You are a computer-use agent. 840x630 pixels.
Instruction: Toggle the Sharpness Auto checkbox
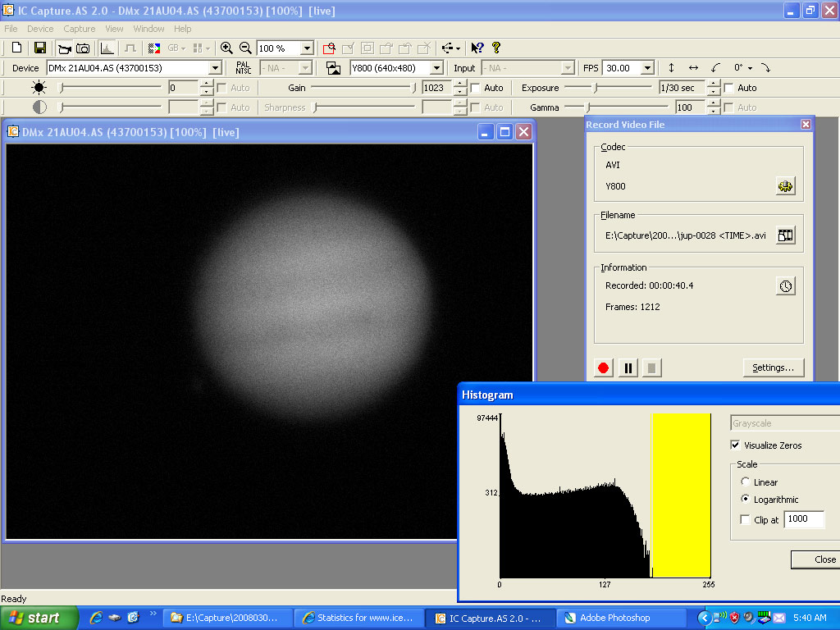tap(475, 107)
